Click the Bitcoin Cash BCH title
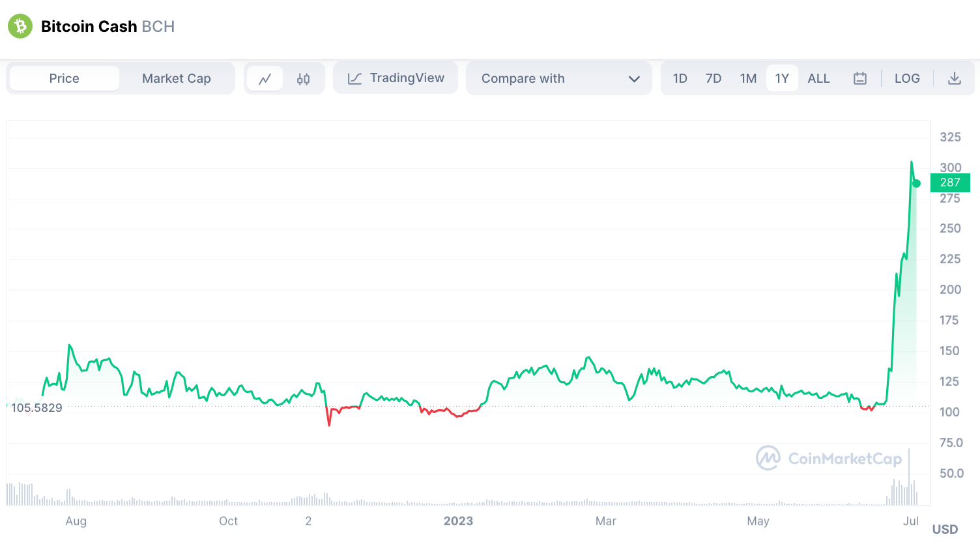 (108, 27)
